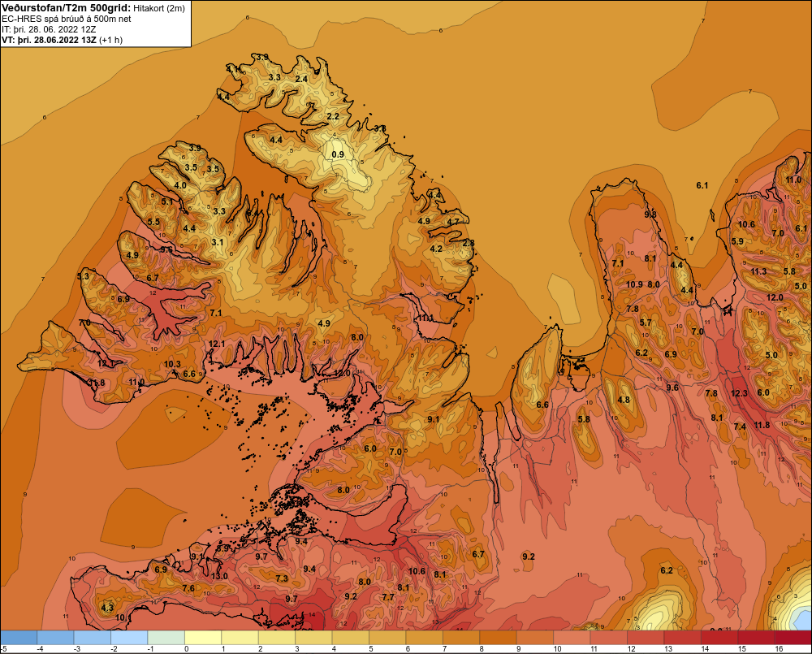Image resolution: width=812 pixels, height=654 pixels.
Task: Click the 5.3 temperature label
Action: tap(83, 276)
